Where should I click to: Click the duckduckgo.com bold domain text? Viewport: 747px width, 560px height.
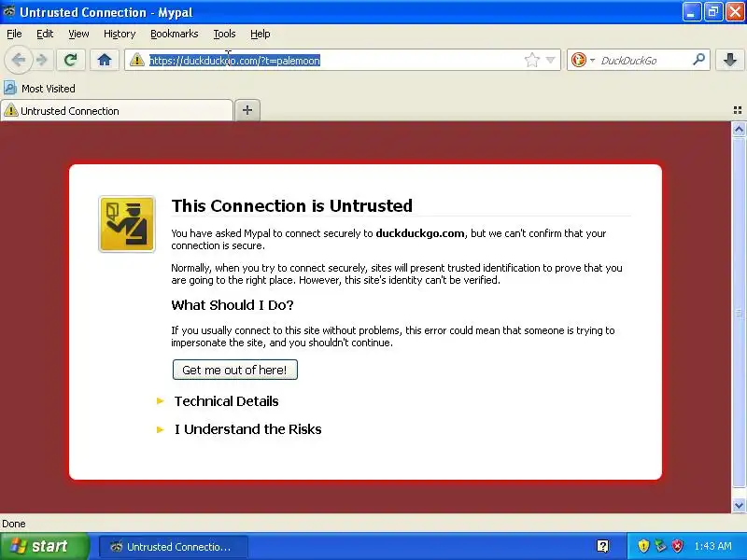419,233
